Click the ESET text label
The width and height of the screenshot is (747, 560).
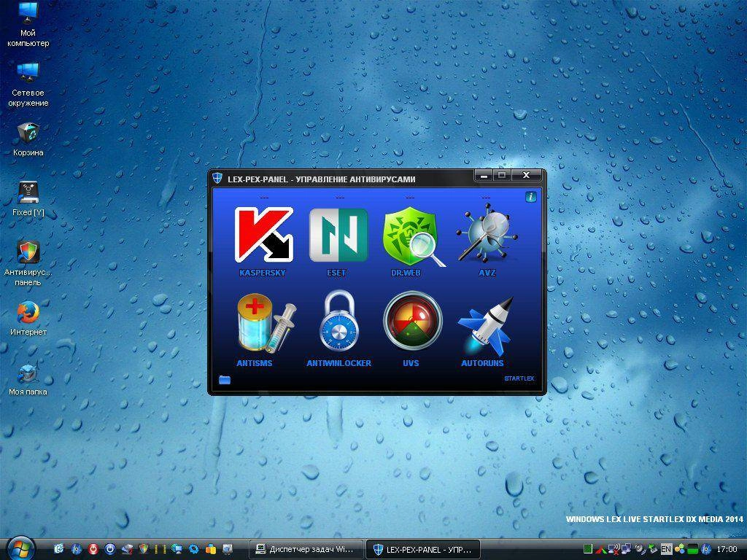tap(336, 273)
